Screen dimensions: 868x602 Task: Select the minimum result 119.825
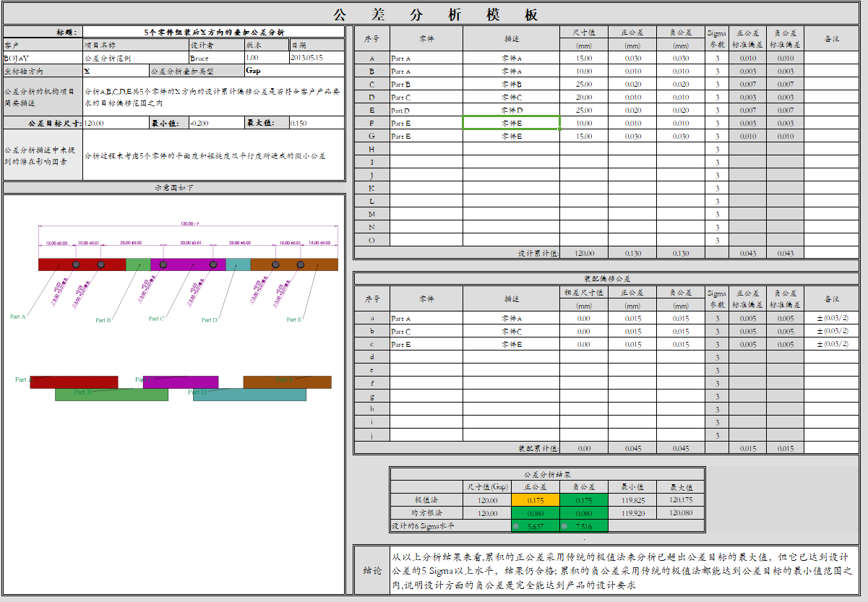tap(632, 500)
